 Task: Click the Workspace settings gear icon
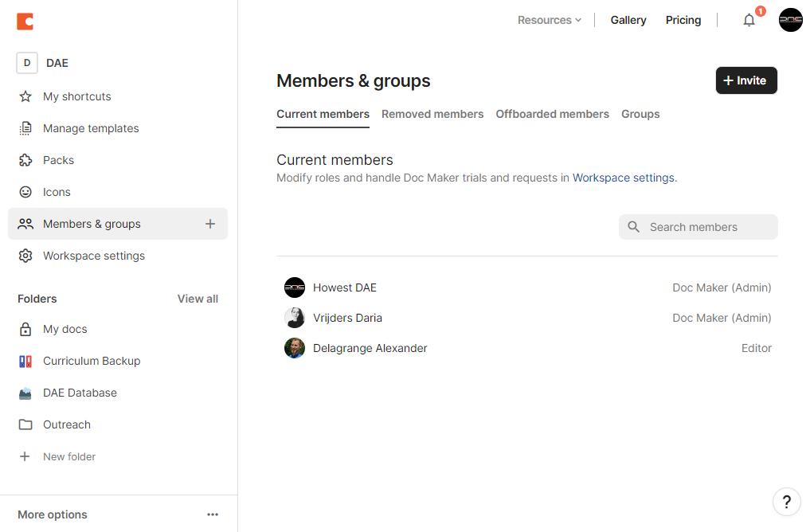coord(25,256)
